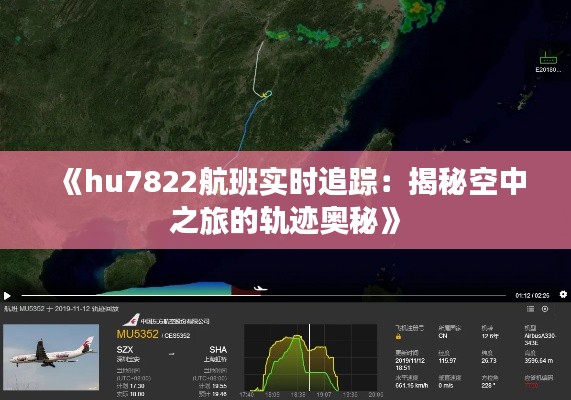This screenshot has width=571, height=400.
Task: Select arrival airport SHA
Action: [x=218, y=350]
